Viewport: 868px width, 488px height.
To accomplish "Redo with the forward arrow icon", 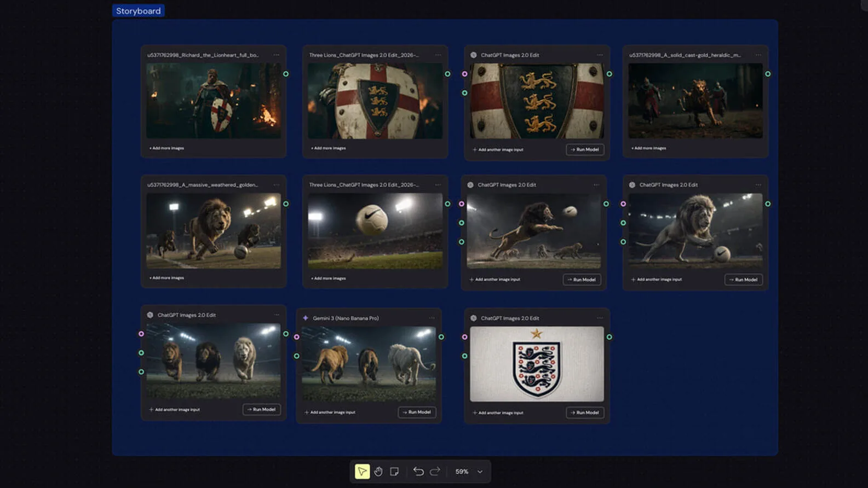I will [x=435, y=472].
